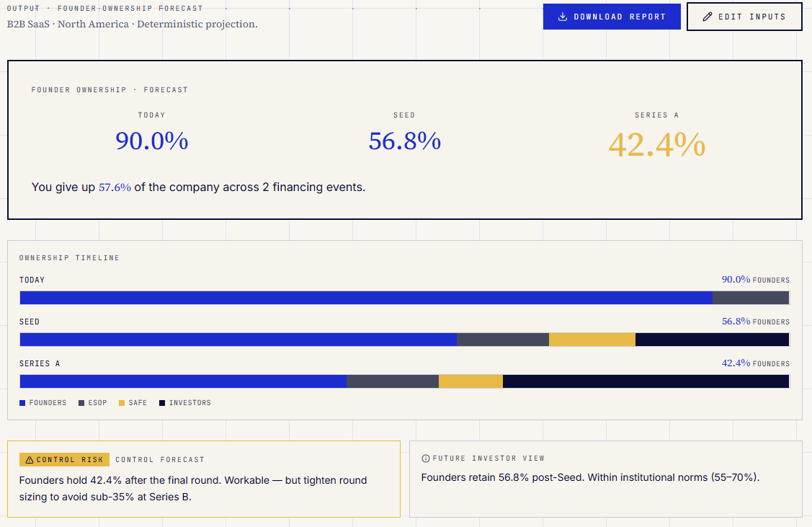This screenshot has height=527, width=812.
Task: Click the Future Investor View info icon
Action: pyautogui.click(x=426, y=458)
